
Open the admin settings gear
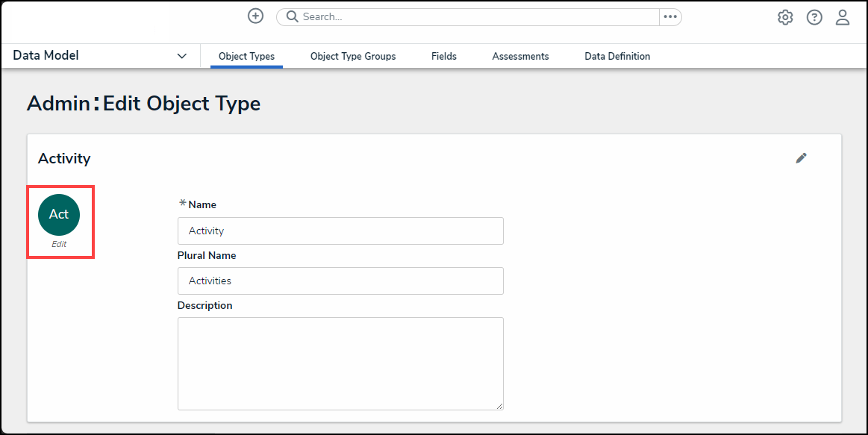[785, 17]
